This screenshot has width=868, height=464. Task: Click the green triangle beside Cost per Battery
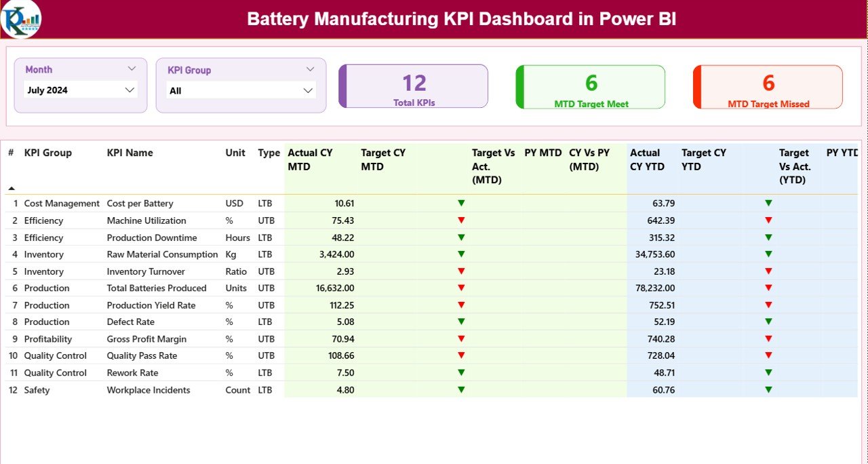pyautogui.click(x=462, y=203)
